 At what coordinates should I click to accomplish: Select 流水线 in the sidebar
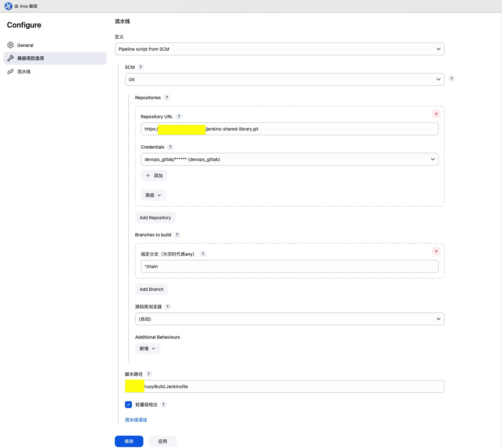[x=24, y=72]
